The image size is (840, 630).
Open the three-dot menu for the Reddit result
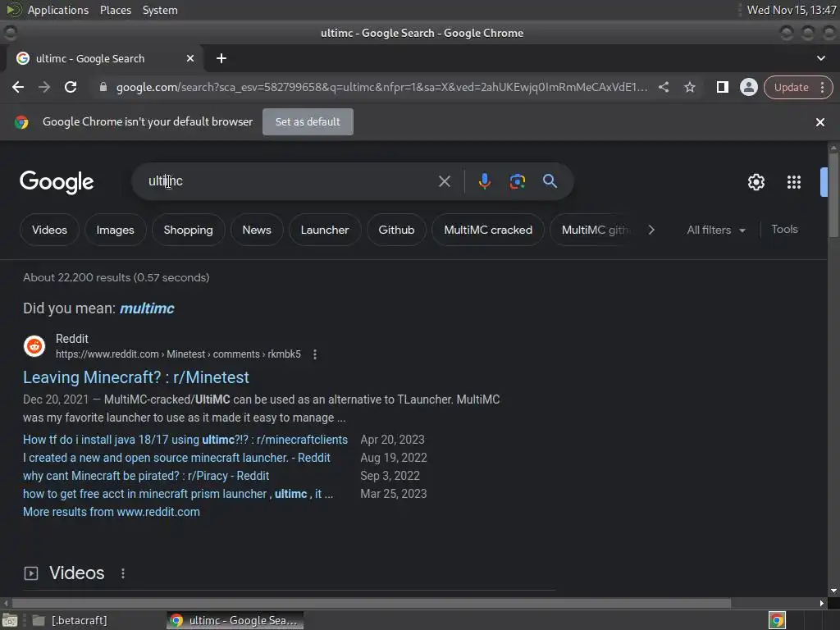click(x=315, y=354)
